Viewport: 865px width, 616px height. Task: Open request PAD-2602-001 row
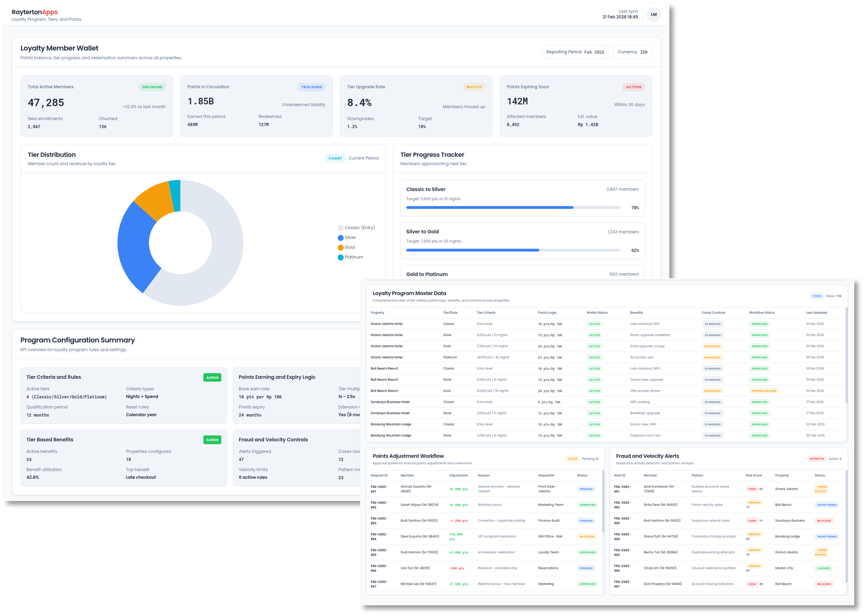(379, 489)
